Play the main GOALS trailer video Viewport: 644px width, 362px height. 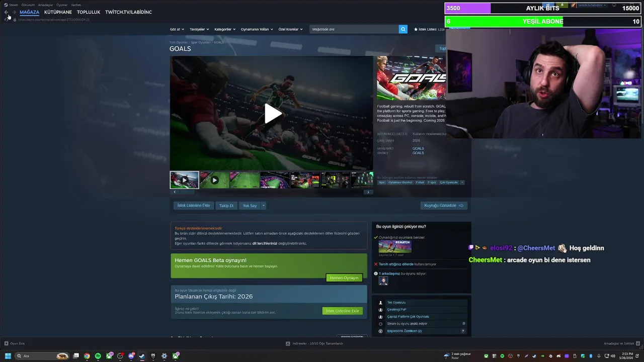[x=272, y=114]
